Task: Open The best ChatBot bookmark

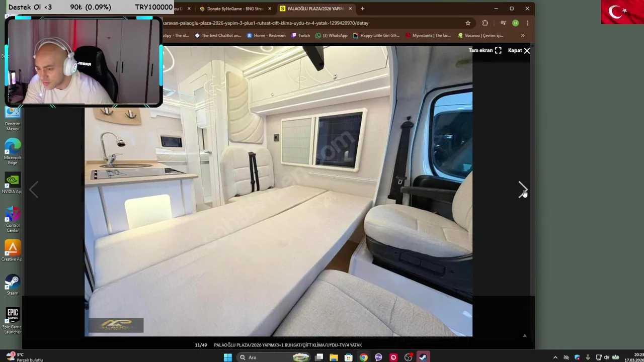Action: pyautogui.click(x=218, y=35)
